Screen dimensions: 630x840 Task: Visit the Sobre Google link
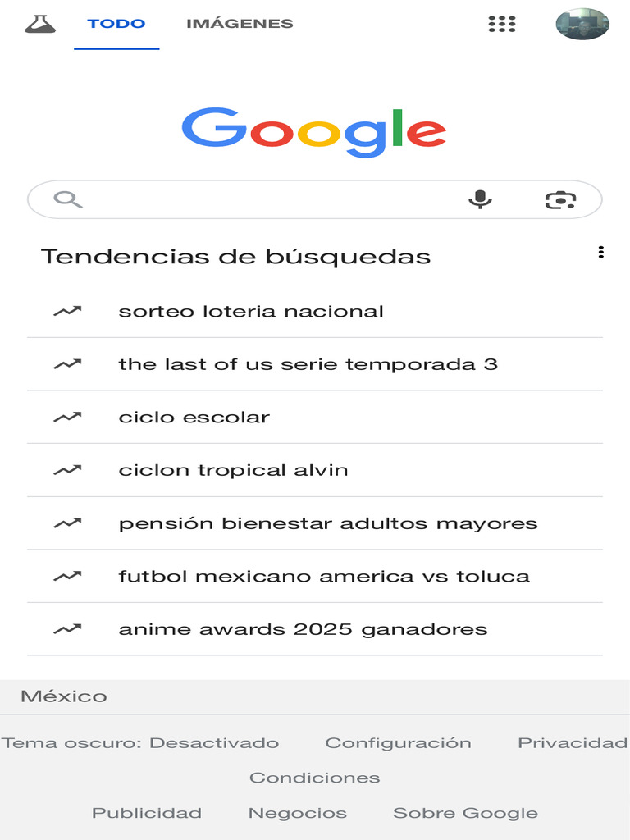(465, 813)
